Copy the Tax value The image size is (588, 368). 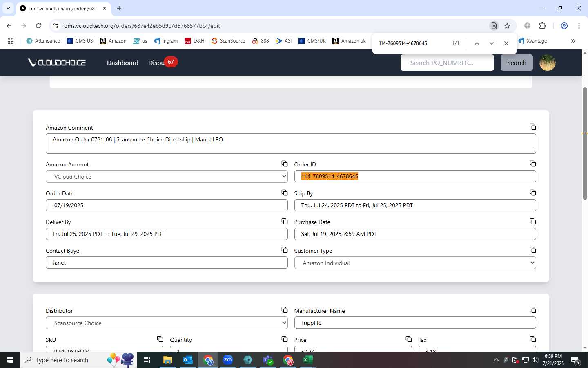click(532, 339)
